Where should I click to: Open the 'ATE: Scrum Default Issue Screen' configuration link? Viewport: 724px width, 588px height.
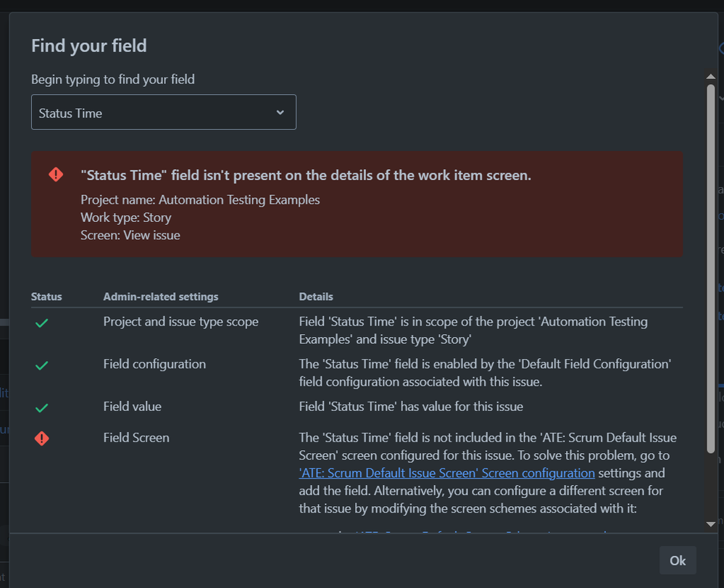(446, 473)
